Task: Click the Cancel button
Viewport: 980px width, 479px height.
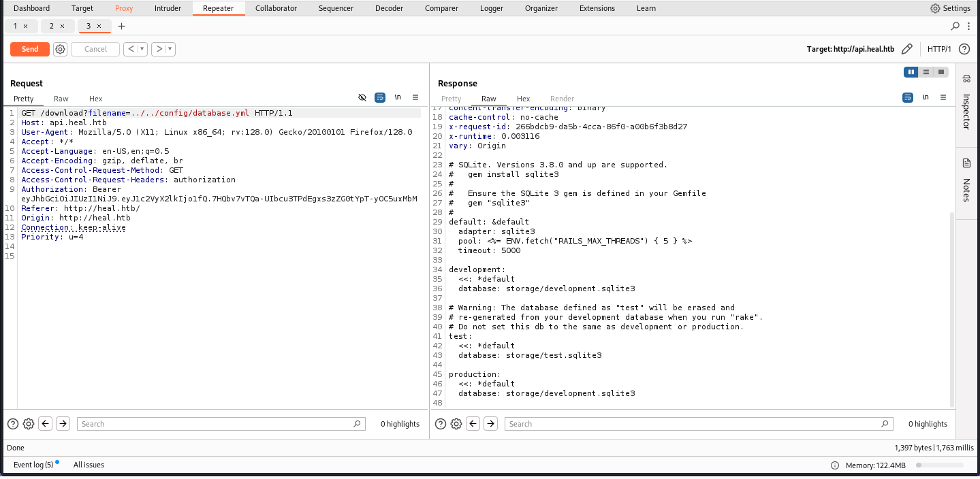Action: coord(95,49)
